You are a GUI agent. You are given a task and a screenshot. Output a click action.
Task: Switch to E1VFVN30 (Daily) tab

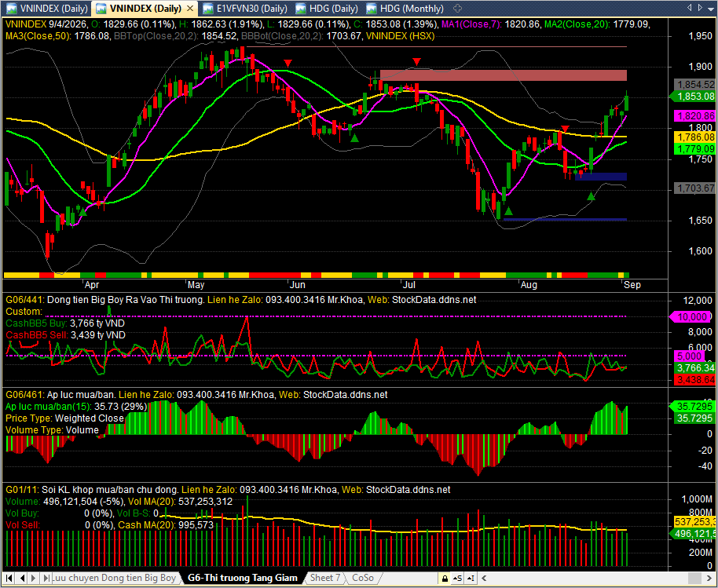(x=245, y=8)
